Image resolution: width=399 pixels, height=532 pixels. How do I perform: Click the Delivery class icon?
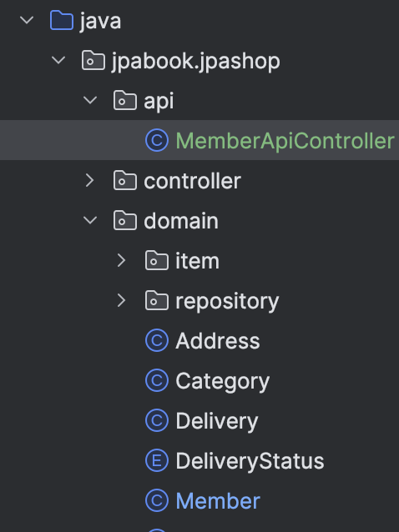tap(157, 420)
